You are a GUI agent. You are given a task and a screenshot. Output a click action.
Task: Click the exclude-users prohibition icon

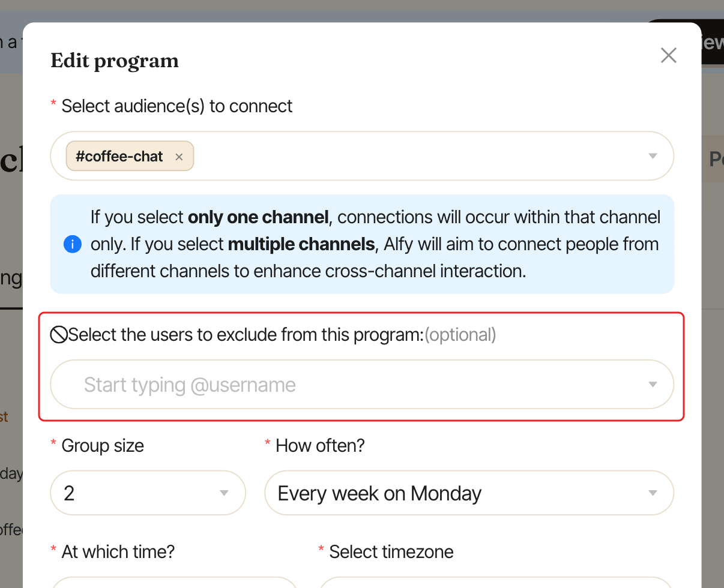[x=59, y=334]
